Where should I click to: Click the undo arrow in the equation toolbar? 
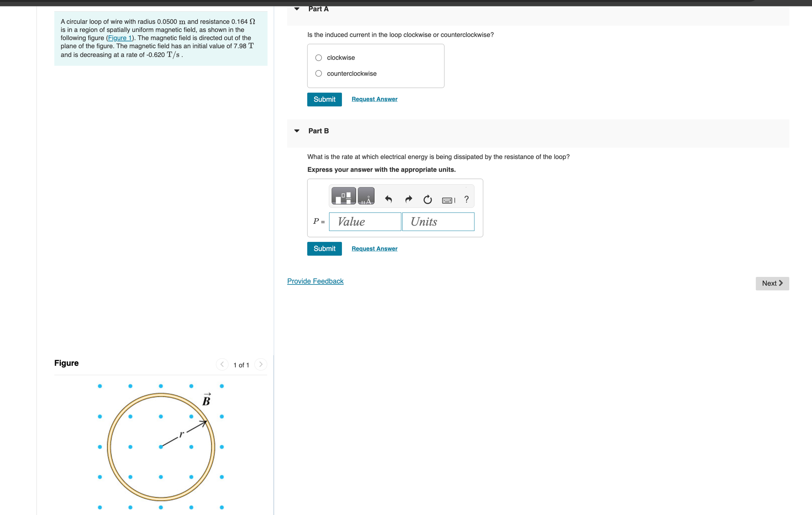388,199
